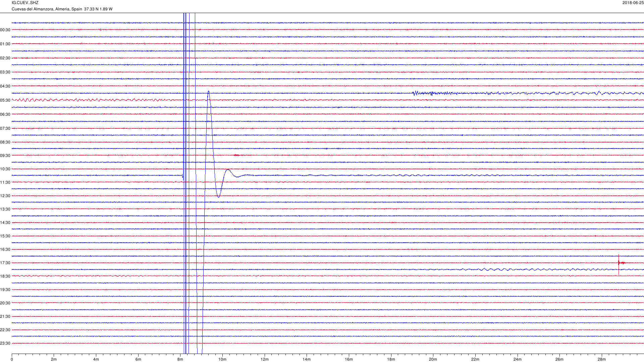Click the 2m axis tick label

(54, 359)
